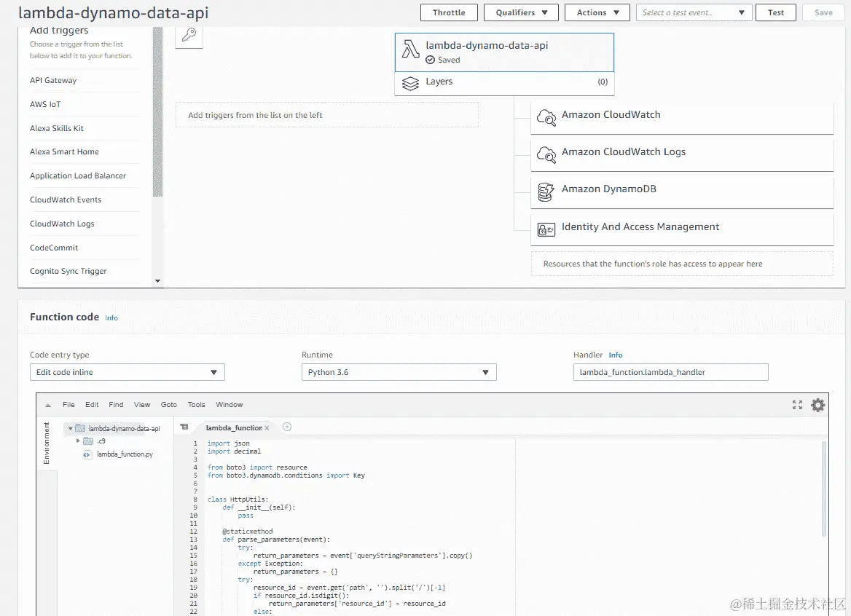Click the Identity And Access Management icon
The width and height of the screenshot is (851, 616).
(x=546, y=229)
